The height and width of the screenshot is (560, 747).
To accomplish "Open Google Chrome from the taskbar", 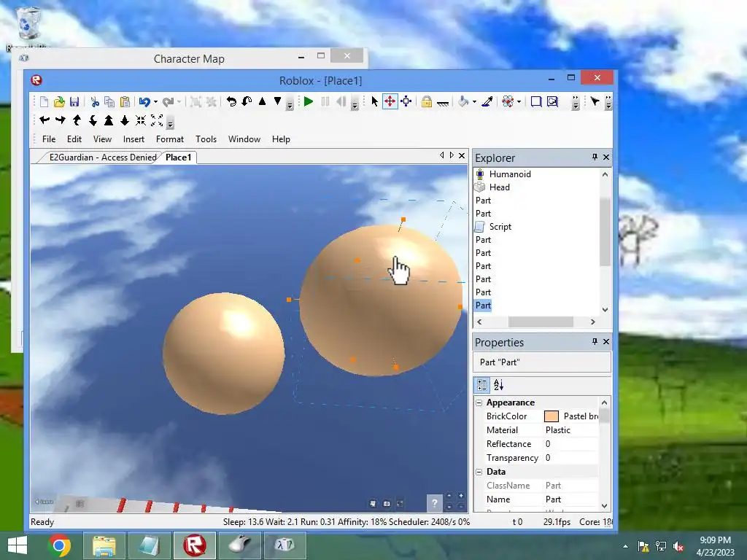I will pos(60,545).
